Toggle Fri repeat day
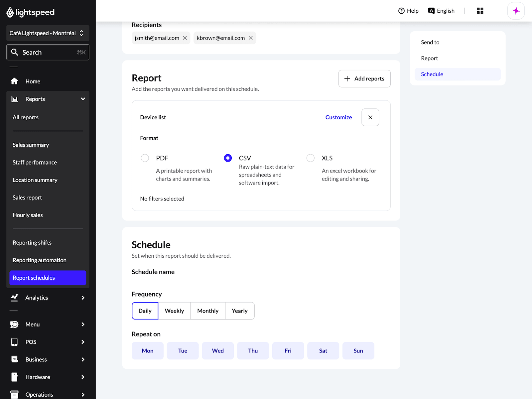This screenshot has height=399, width=532. pyautogui.click(x=288, y=351)
